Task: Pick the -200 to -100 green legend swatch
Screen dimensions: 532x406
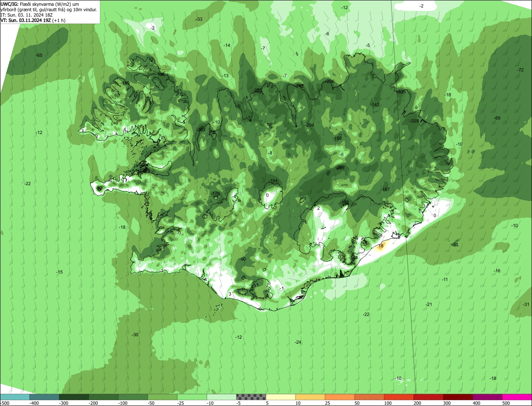Action: coord(103,397)
